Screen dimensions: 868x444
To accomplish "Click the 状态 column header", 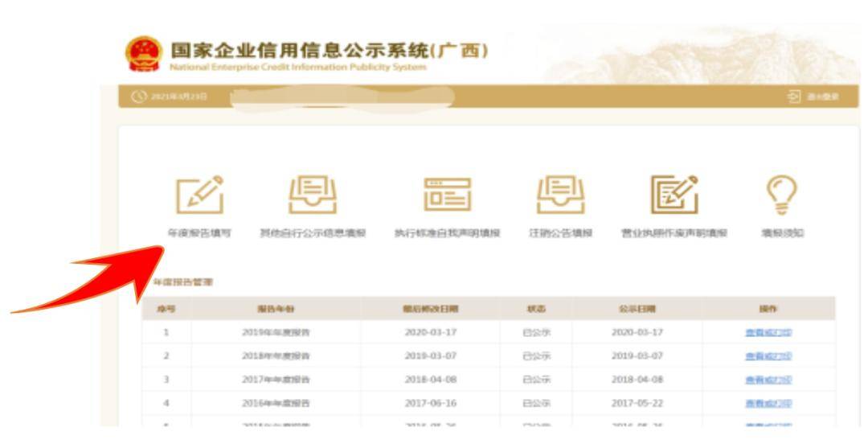I will (x=536, y=309).
